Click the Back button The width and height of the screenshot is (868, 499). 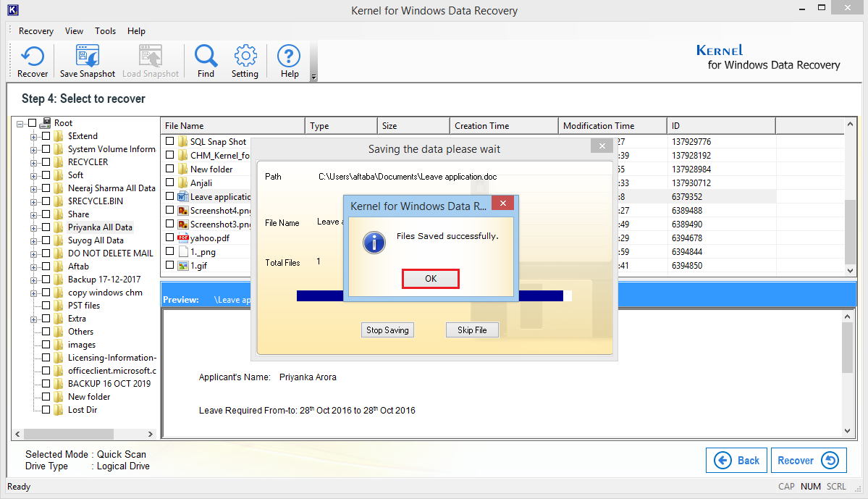[736, 460]
